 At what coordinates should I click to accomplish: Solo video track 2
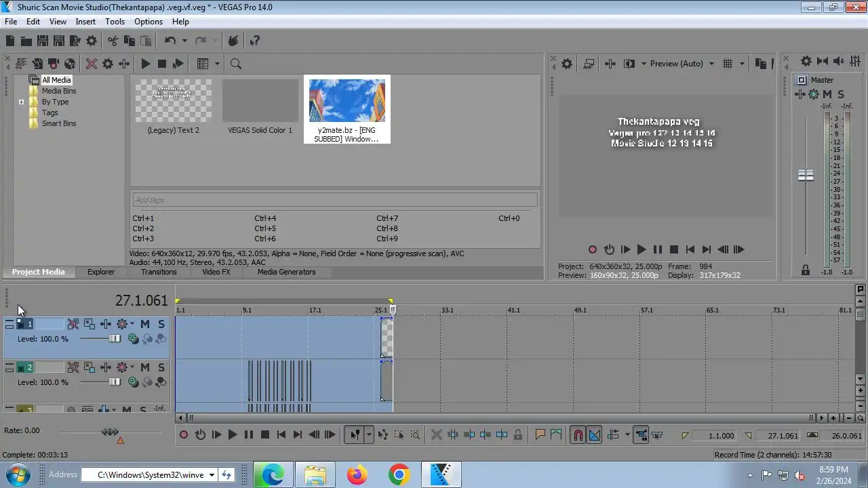point(161,367)
